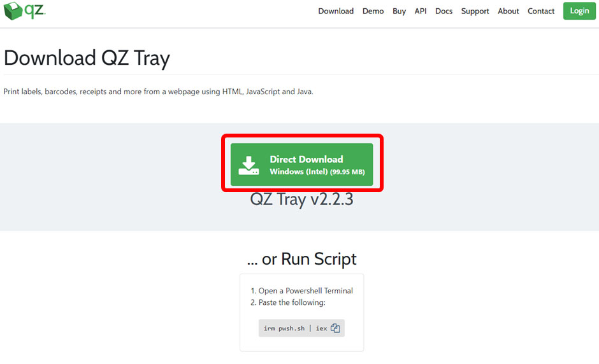
Task: Click the 'Print labels, barcodes, receipts' description
Action: point(158,92)
